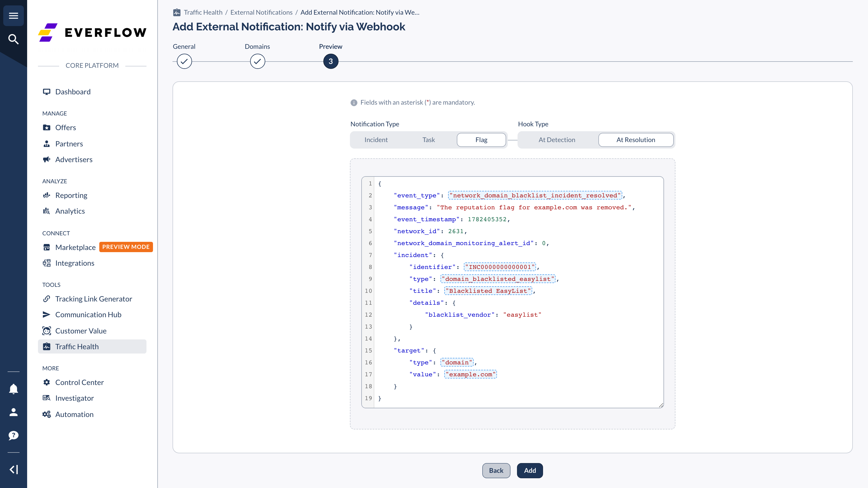Collapse the sidebar with the arrow icon
Screen dimensions: 868x488
pos(14,470)
